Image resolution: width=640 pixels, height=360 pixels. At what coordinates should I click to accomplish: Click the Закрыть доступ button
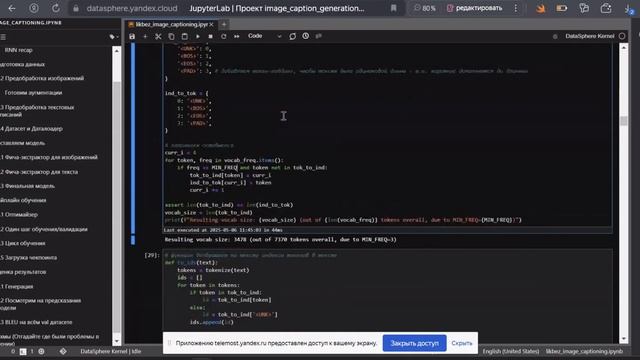click(x=414, y=343)
